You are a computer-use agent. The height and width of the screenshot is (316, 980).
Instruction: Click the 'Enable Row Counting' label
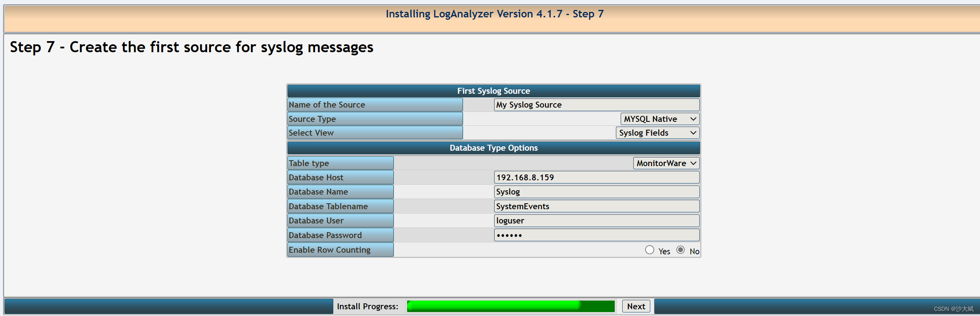(x=340, y=250)
